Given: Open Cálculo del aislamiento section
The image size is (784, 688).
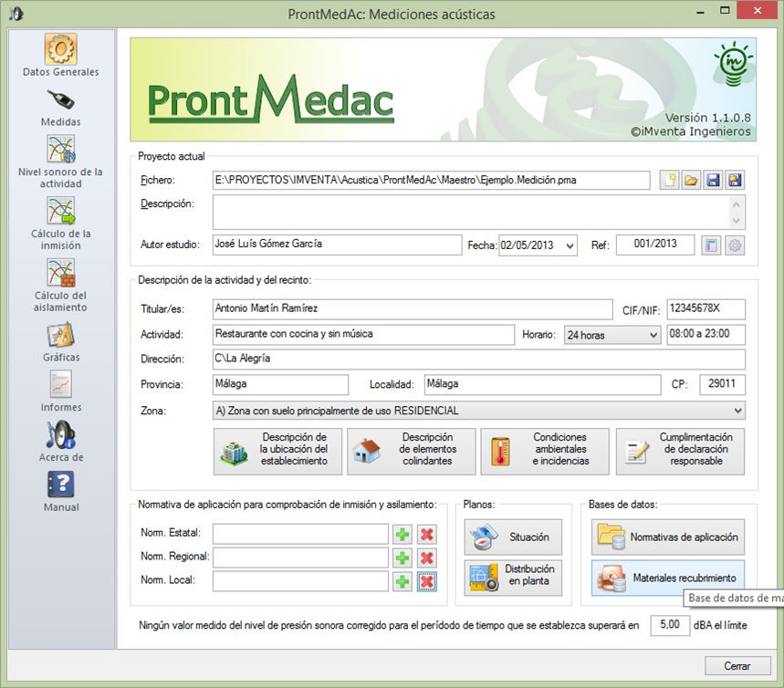Looking at the screenshot, I should (x=60, y=286).
